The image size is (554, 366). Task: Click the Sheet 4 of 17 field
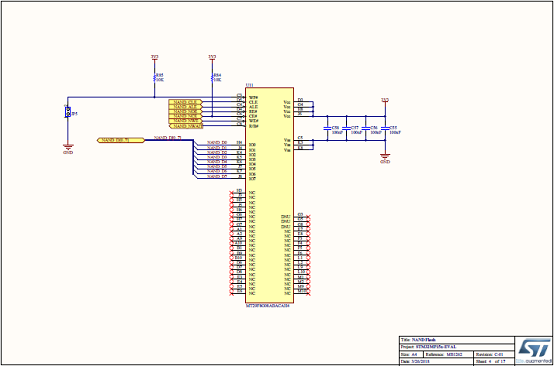point(494,361)
